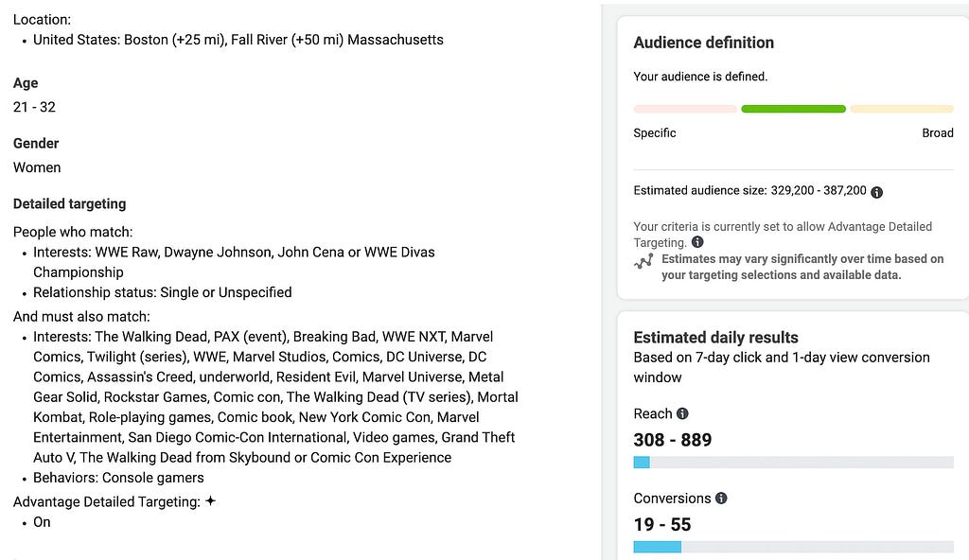This screenshot has height=560, width=969.
Task: Click the estimates trend graph icon
Action: click(643, 261)
